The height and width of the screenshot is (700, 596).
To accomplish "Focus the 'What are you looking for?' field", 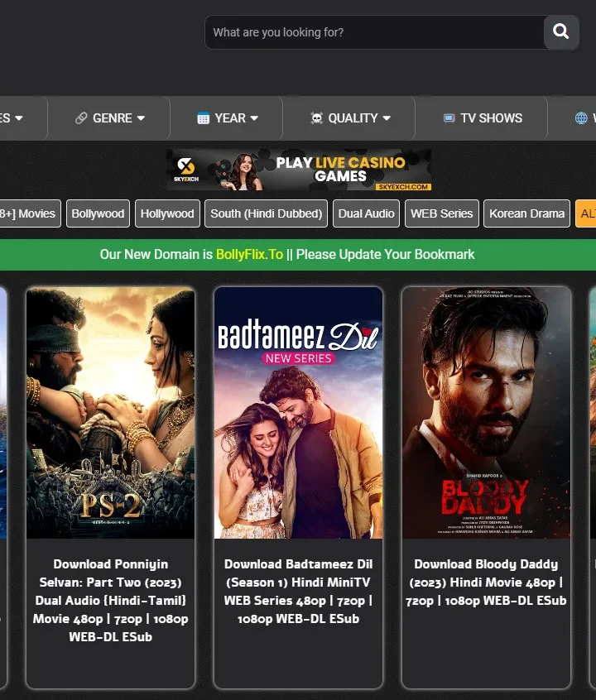I will point(374,32).
